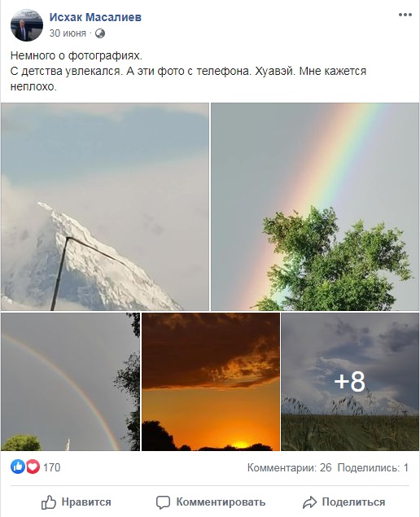Show Комментарии: 26 comments list

pyautogui.click(x=289, y=467)
